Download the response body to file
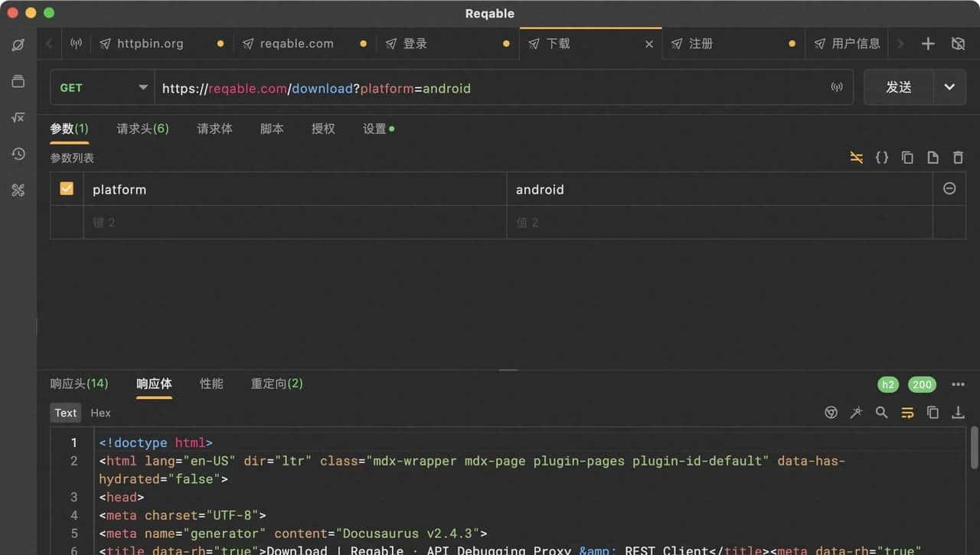This screenshot has width=980, height=555. [x=958, y=413]
